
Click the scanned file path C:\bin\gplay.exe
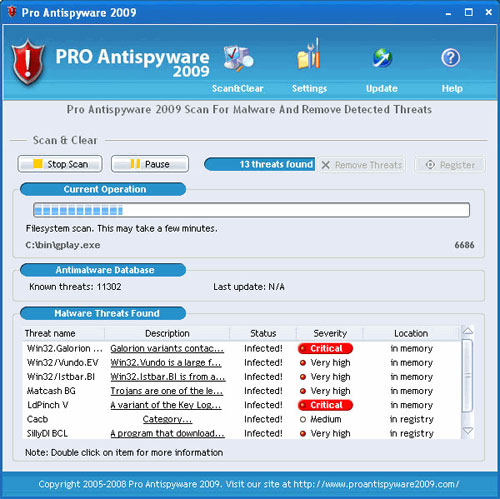point(63,245)
